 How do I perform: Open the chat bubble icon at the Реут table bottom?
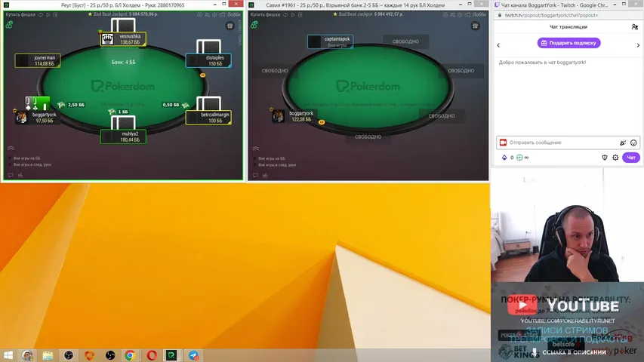(11, 175)
